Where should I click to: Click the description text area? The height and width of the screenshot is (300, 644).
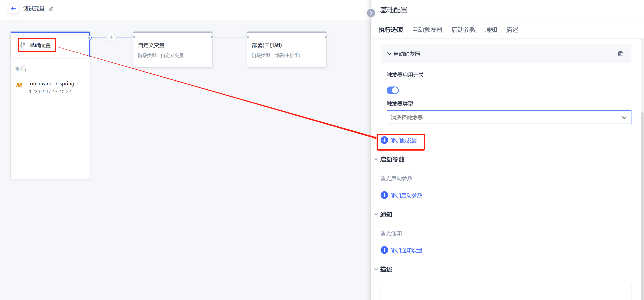tap(506, 292)
